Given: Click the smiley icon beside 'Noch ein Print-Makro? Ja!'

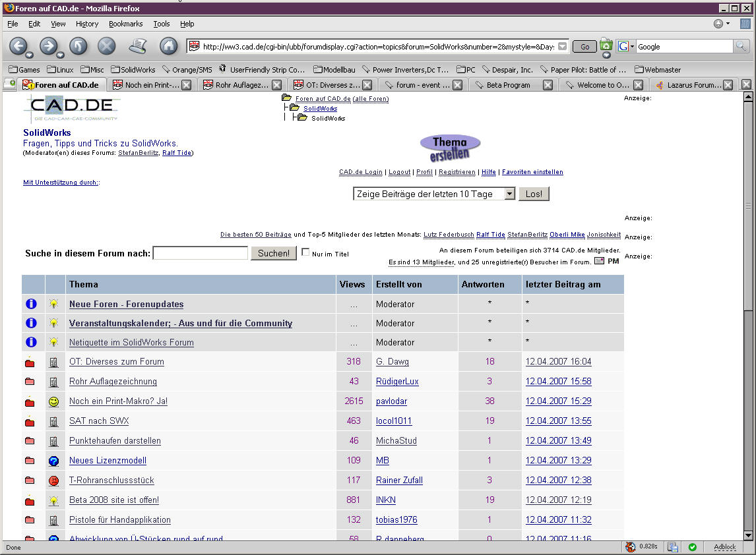Looking at the screenshot, I should pyautogui.click(x=53, y=401).
